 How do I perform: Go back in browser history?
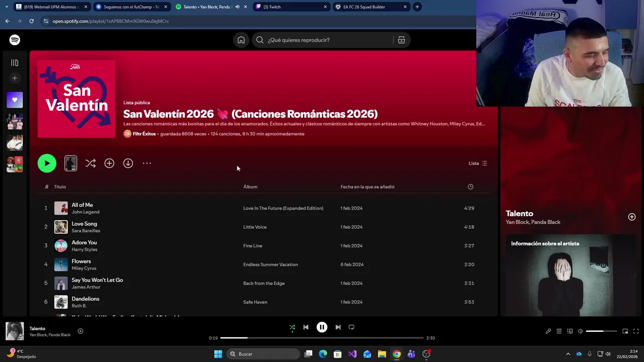7,21
